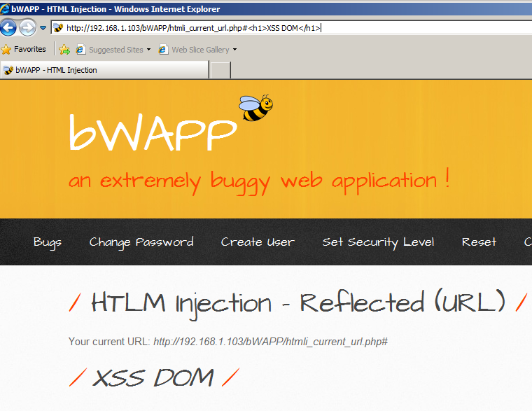Click the current URL italic text
532x411 pixels.
pyautogui.click(x=270, y=342)
